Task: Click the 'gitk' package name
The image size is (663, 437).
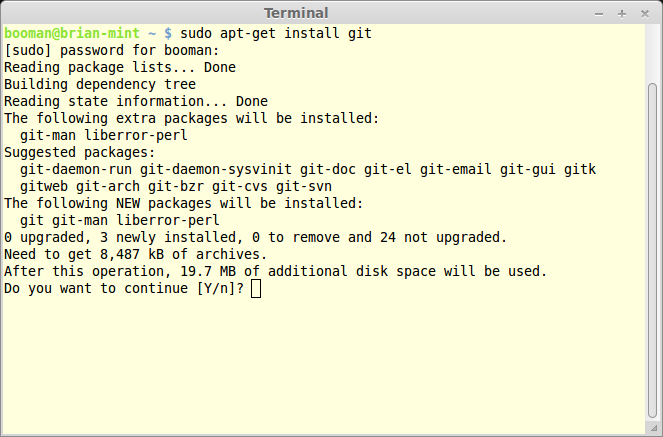Action: click(580, 169)
